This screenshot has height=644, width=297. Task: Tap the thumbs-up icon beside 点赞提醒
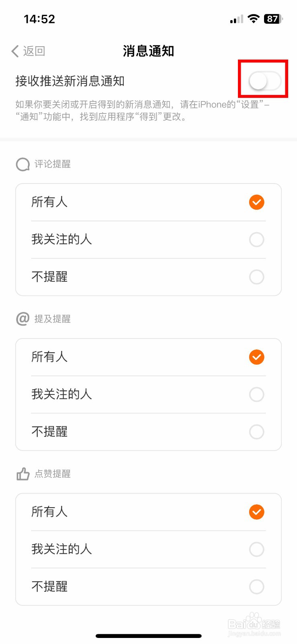click(23, 474)
